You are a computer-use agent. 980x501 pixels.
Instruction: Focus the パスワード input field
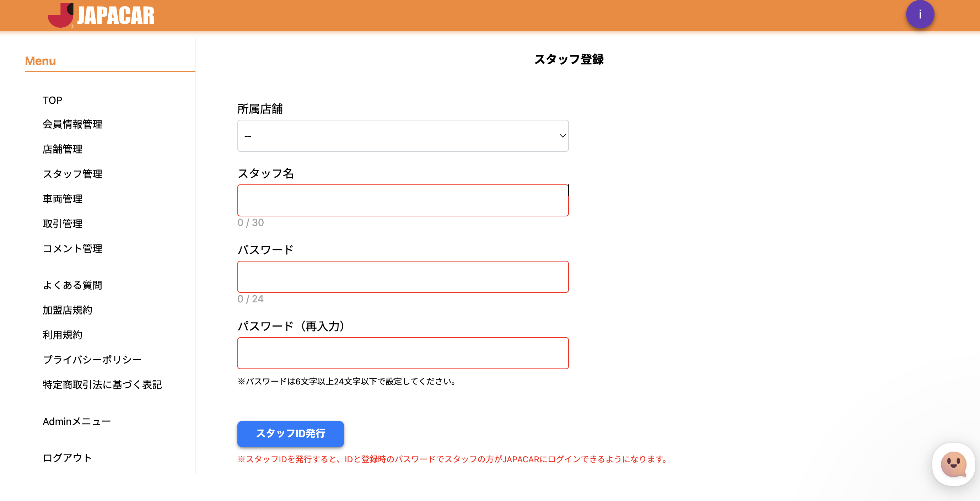coord(403,277)
